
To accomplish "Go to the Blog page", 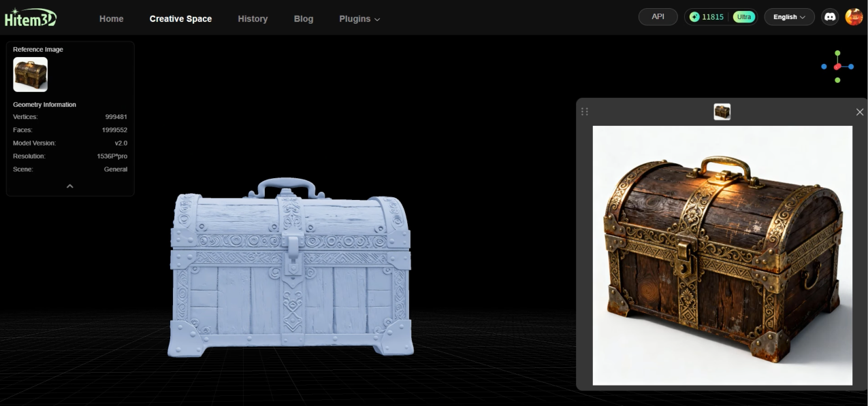I will point(304,18).
